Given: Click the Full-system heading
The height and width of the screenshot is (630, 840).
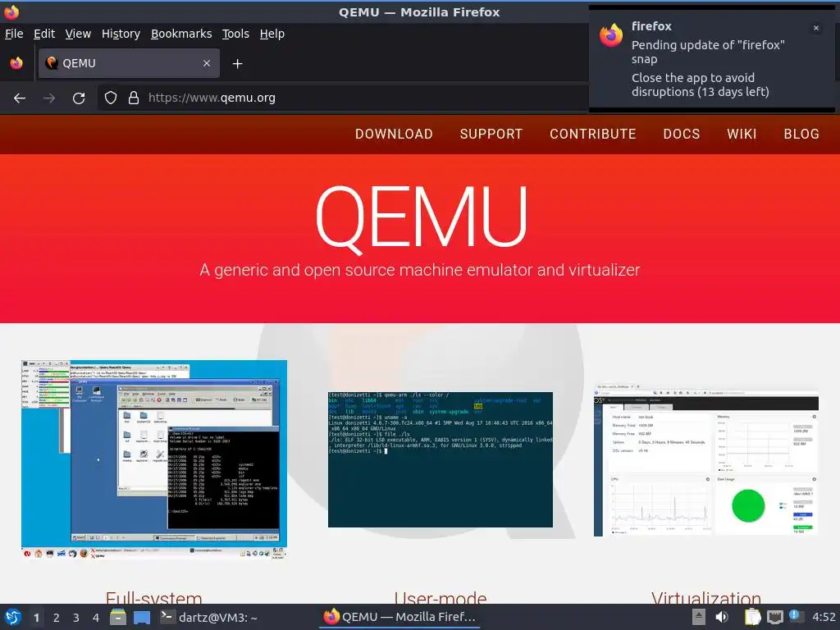Looking at the screenshot, I should [x=153, y=597].
